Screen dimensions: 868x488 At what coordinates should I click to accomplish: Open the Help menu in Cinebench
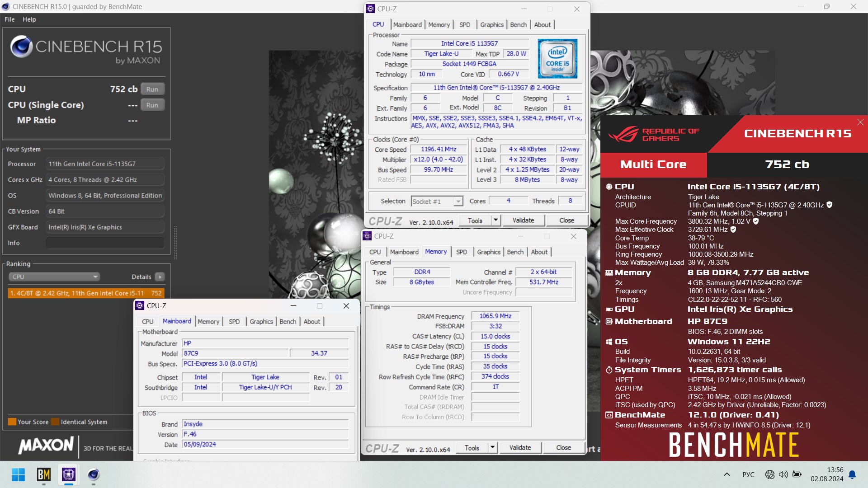click(x=29, y=19)
